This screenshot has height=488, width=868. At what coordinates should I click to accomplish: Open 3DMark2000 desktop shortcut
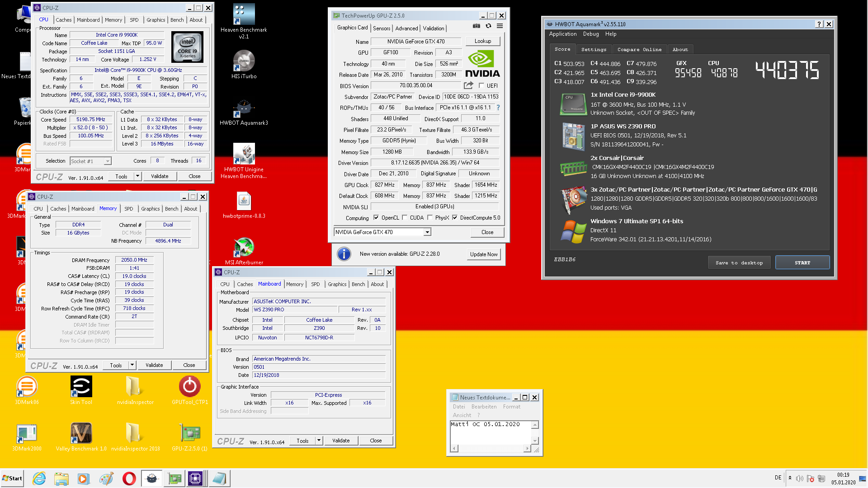click(27, 437)
